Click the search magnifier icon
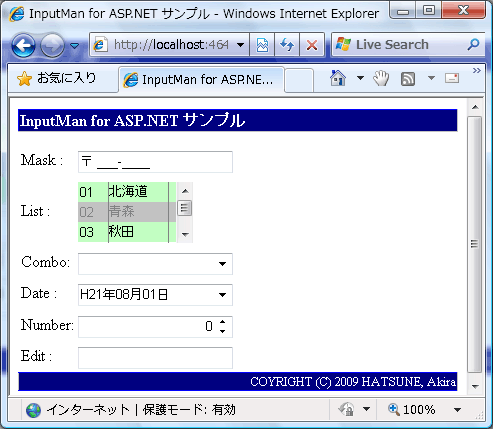 (473, 44)
